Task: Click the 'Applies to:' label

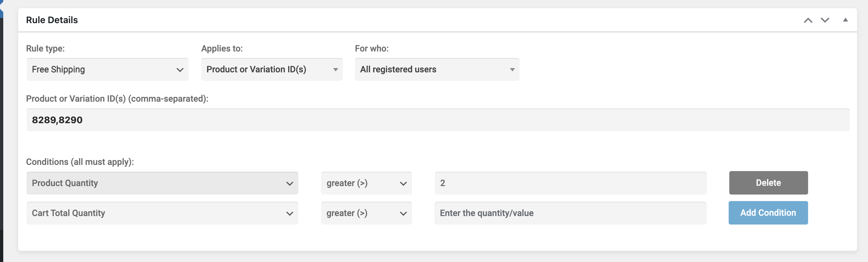Action: (x=222, y=49)
